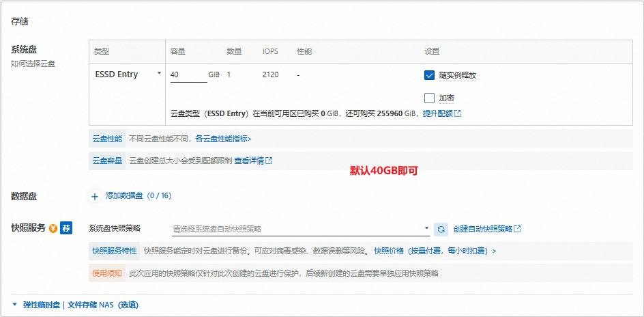Click the system disk capacity field showing 40
This screenshot has height=317, width=644.
click(x=188, y=75)
